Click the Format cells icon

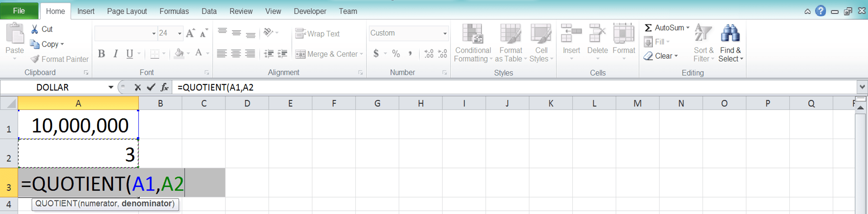point(623,34)
